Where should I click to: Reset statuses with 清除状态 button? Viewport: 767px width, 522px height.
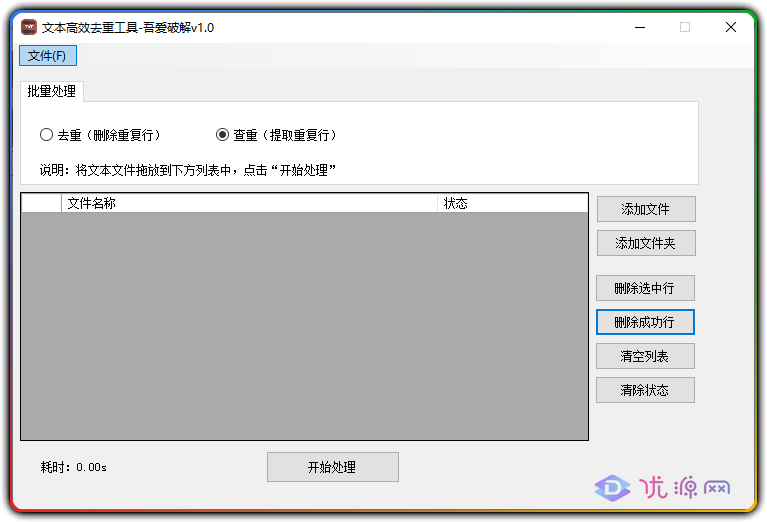pyautogui.click(x=645, y=390)
